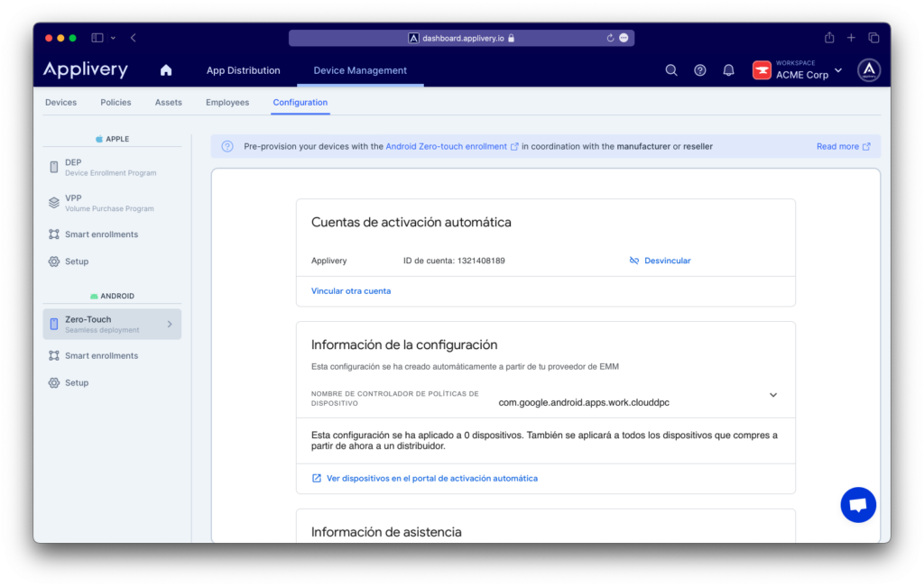This screenshot has width=924, height=587.
Task: Go back with the browser back arrow
Action: [x=134, y=38]
